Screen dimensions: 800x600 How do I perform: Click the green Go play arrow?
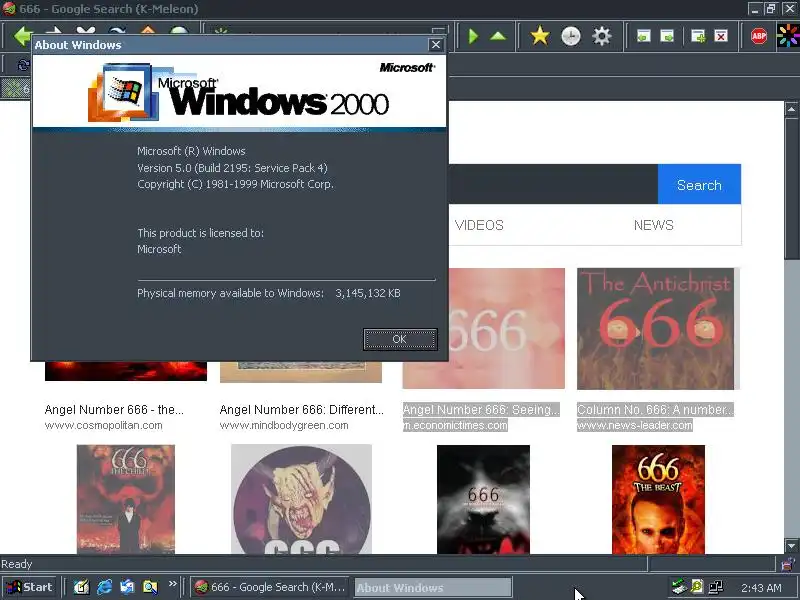pyautogui.click(x=473, y=36)
